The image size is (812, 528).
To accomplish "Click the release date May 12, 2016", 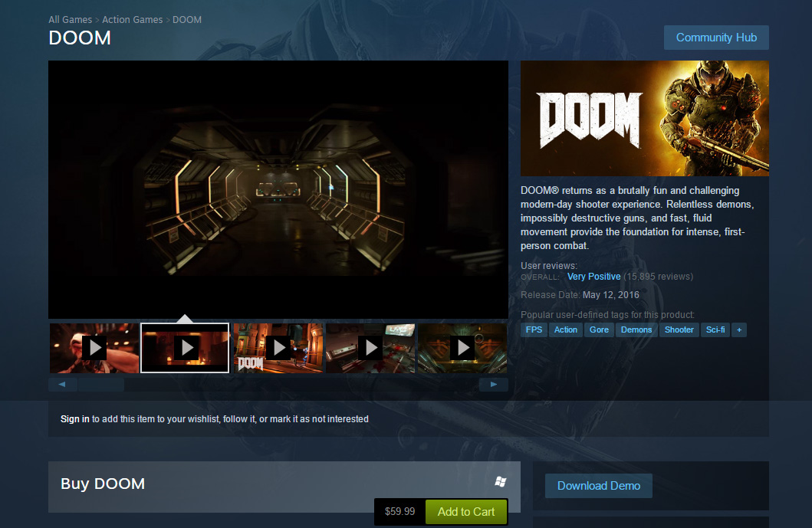I will pos(611,294).
